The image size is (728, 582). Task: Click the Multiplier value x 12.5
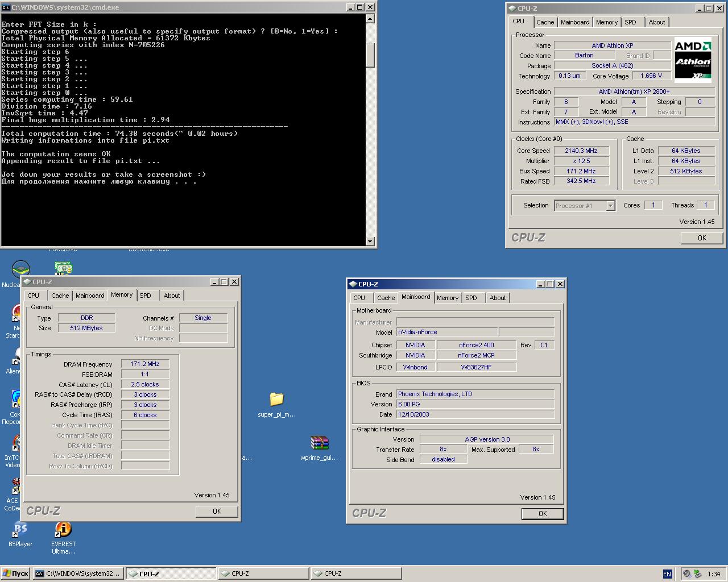[x=581, y=161]
